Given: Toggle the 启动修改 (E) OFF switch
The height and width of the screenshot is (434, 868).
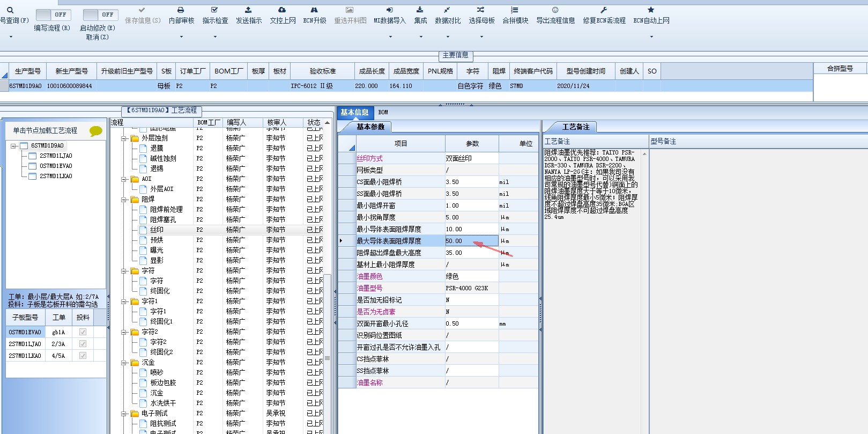Looking at the screenshot, I should [x=100, y=15].
